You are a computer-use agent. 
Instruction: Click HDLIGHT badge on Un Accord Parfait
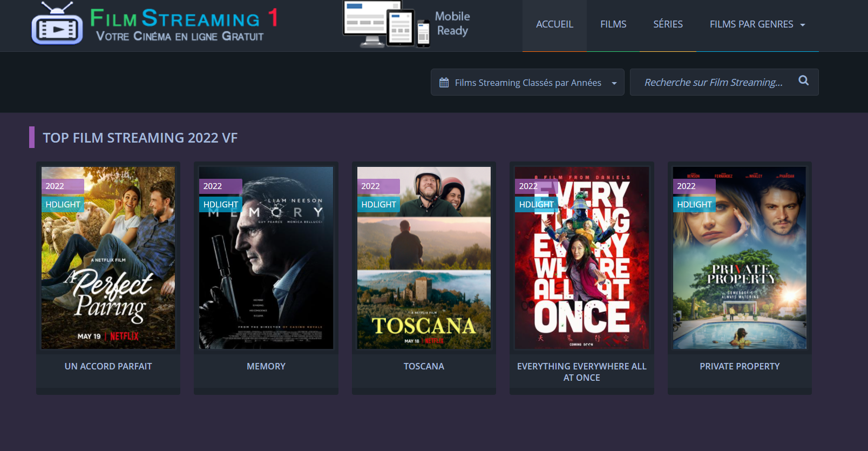pyautogui.click(x=63, y=205)
